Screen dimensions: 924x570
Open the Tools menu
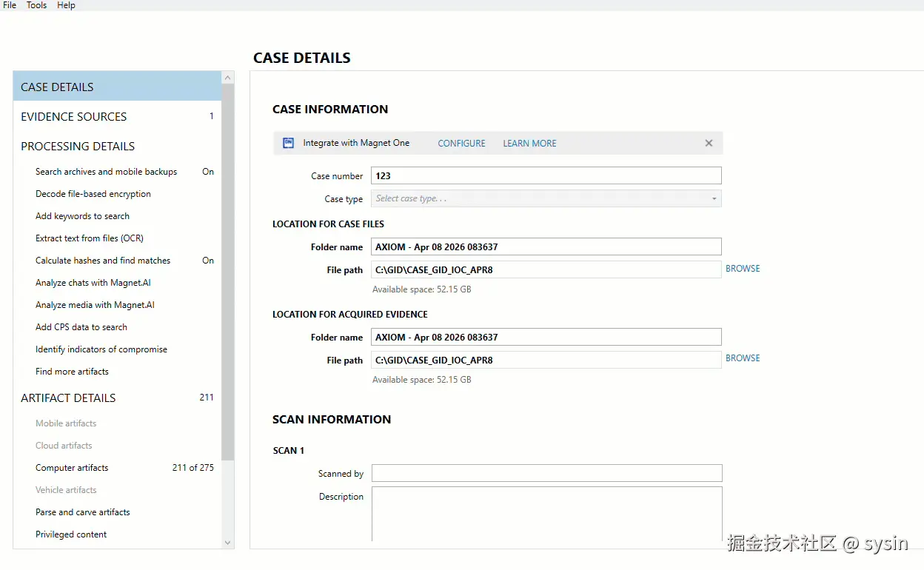pyautogui.click(x=36, y=5)
